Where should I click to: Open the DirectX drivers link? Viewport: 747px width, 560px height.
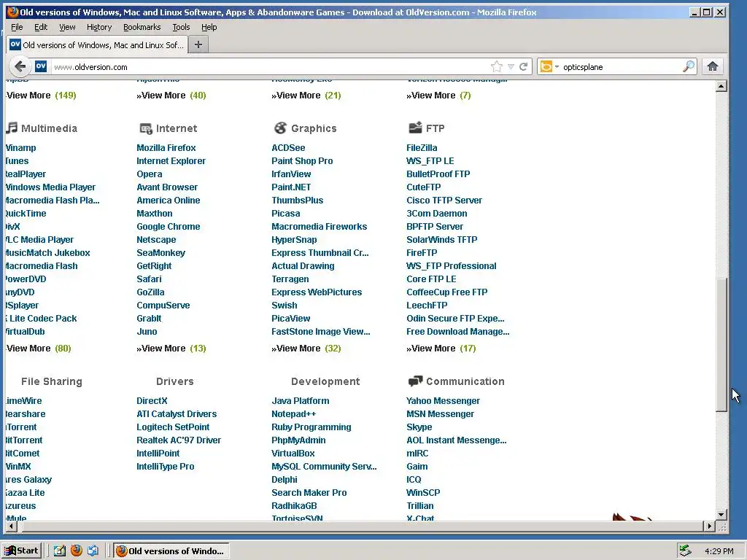[x=152, y=401]
